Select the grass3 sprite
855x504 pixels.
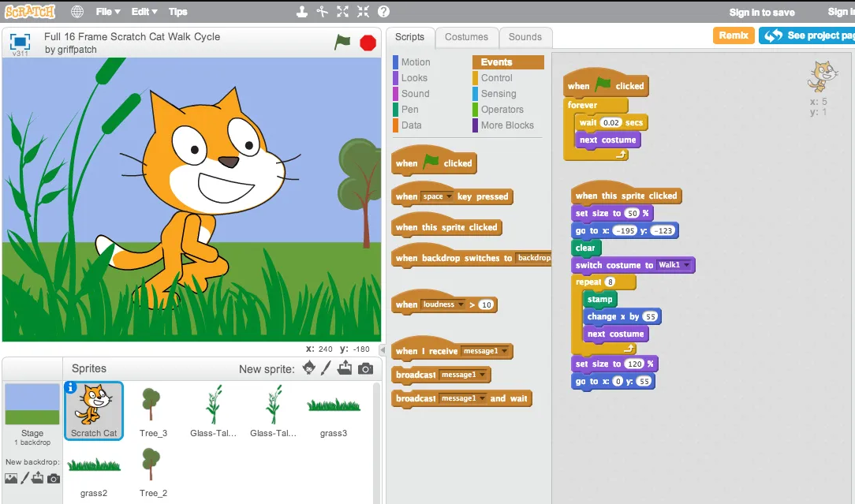tap(333, 412)
